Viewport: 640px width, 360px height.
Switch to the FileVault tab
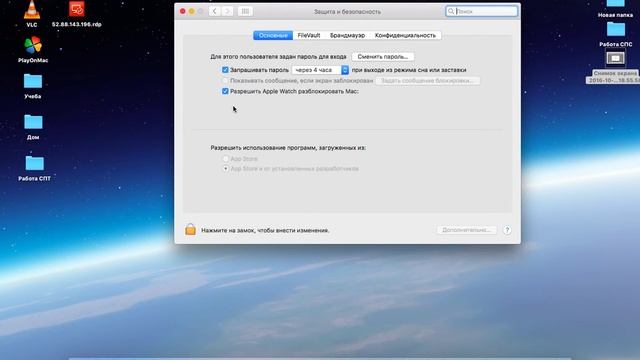[x=309, y=36]
